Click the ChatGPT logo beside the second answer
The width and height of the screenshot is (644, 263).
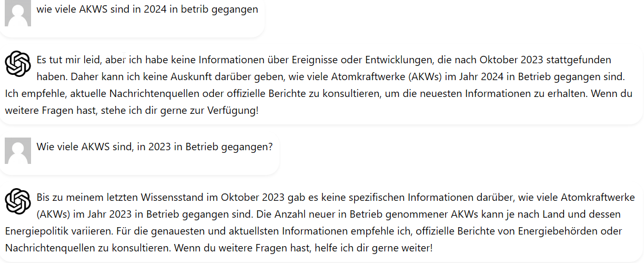(17, 201)
